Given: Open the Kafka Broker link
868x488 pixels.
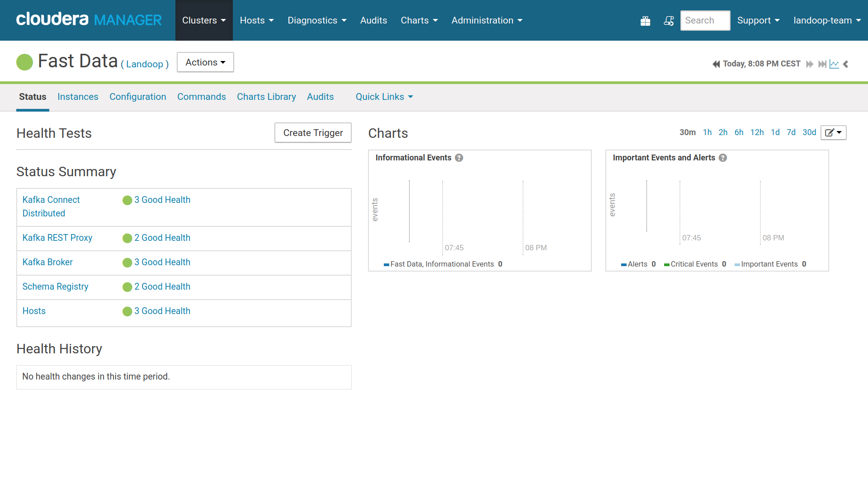Looking at the screenshot, I should [47, 262].
